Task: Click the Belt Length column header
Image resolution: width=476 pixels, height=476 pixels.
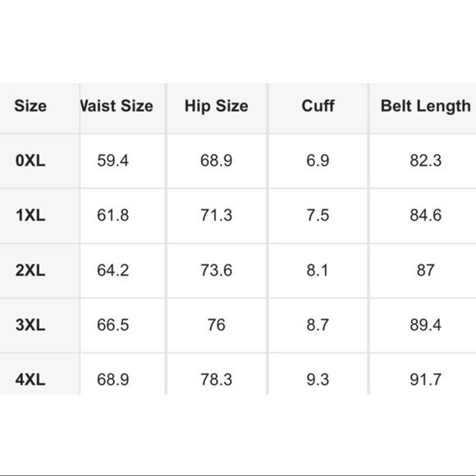Action: click(426, 106)
